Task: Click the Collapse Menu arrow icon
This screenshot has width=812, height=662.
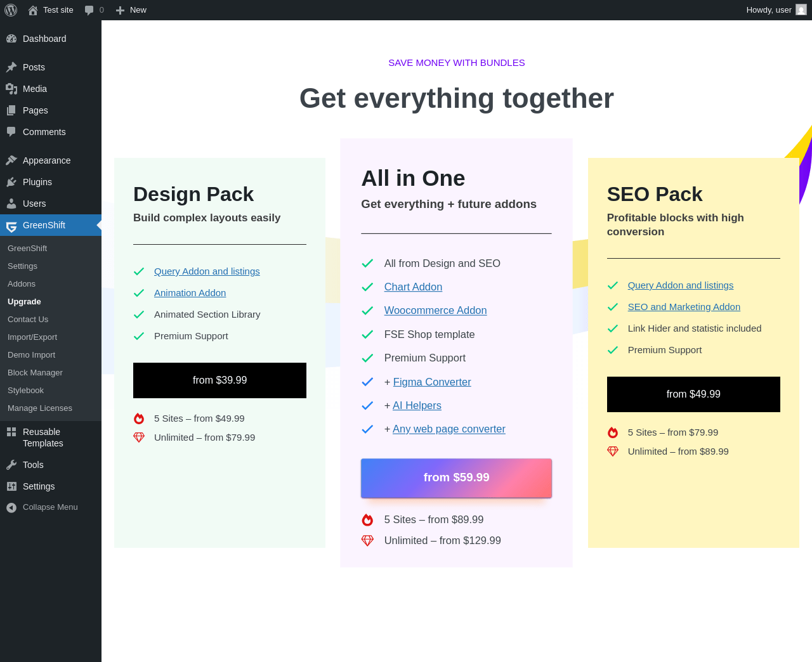Action: pyautogui.click(x=11, y=507)
